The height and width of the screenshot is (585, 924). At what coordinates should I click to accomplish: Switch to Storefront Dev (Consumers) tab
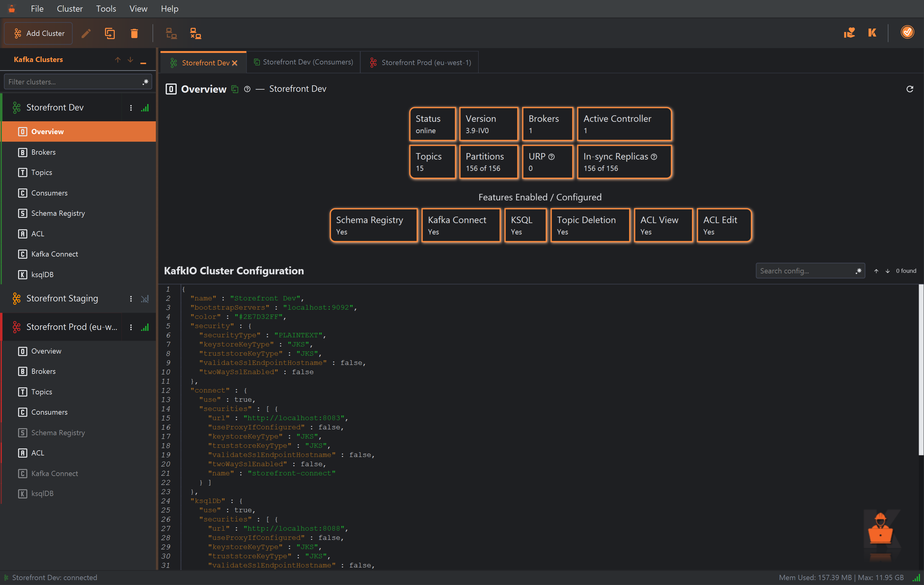click(x=303, y=62)
